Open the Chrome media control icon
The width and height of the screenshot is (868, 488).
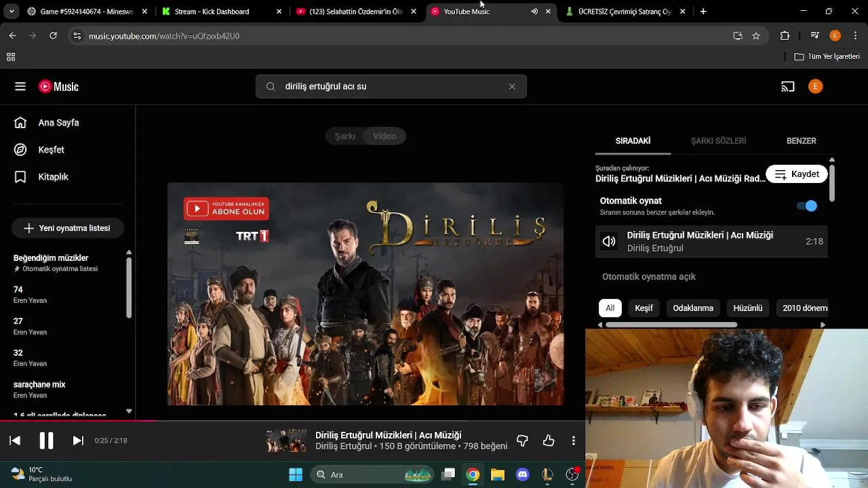coord(815,36)
